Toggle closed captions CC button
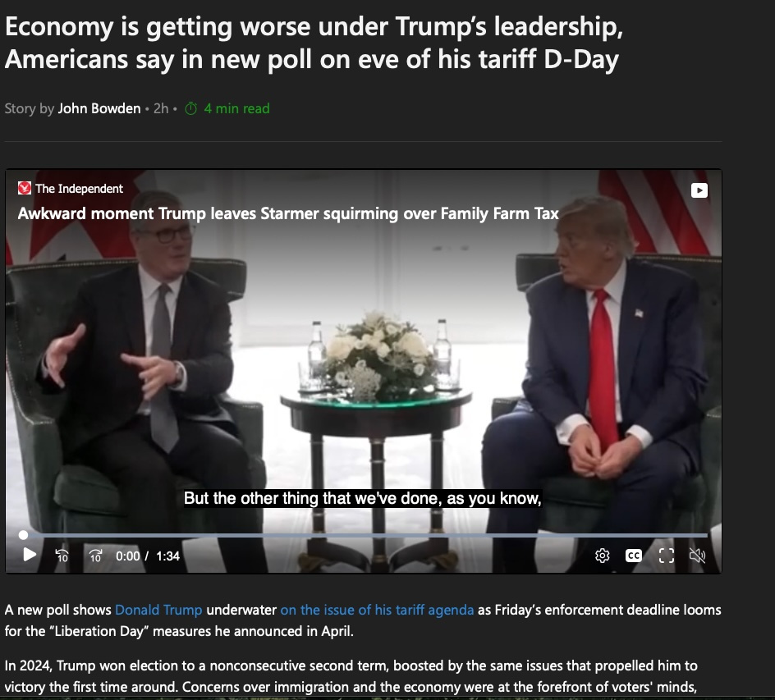The height and width of the screenshot is (700, 775). coord(634,556)
